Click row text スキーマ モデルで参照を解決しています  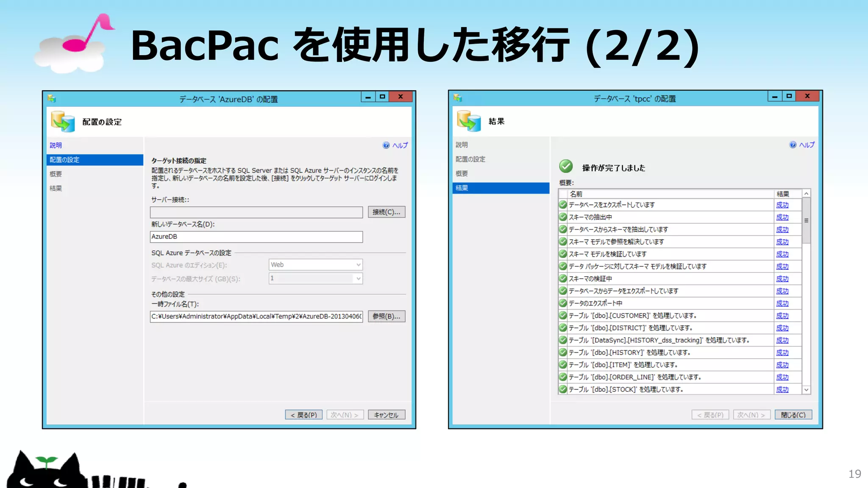(x=616, y=242)
